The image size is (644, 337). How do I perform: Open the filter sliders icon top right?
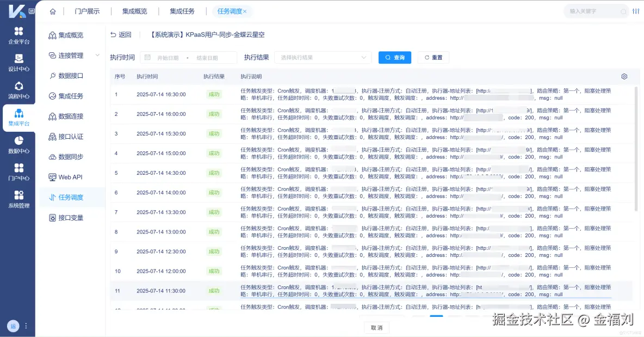(x=636, y=11)
